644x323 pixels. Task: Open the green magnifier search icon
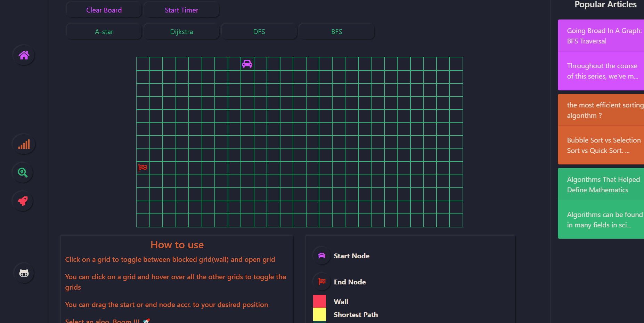tap(23, 173)
